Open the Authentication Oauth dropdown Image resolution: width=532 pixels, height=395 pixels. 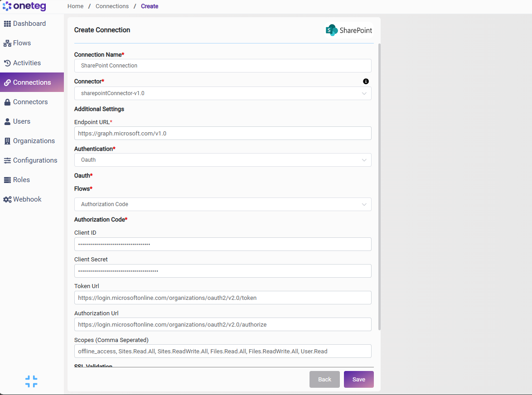(x=222, y=160)
